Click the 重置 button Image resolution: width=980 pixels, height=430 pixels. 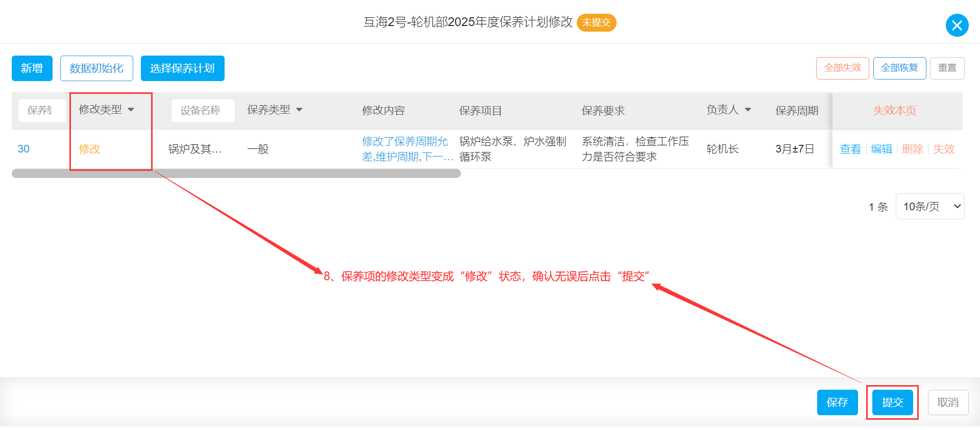[947, 68]
